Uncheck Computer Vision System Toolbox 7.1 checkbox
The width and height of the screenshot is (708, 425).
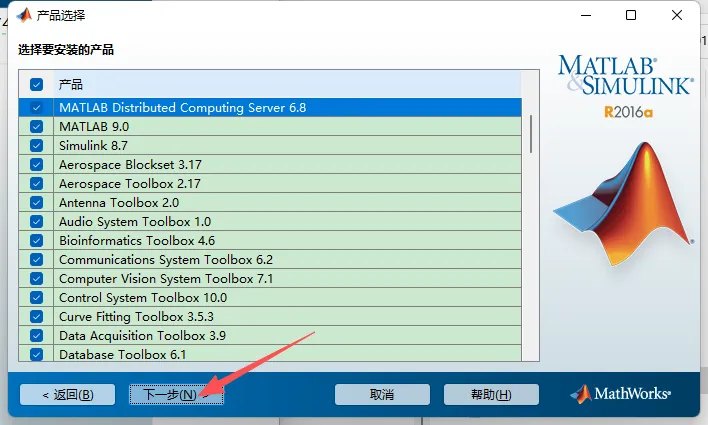tap(37, 279)
